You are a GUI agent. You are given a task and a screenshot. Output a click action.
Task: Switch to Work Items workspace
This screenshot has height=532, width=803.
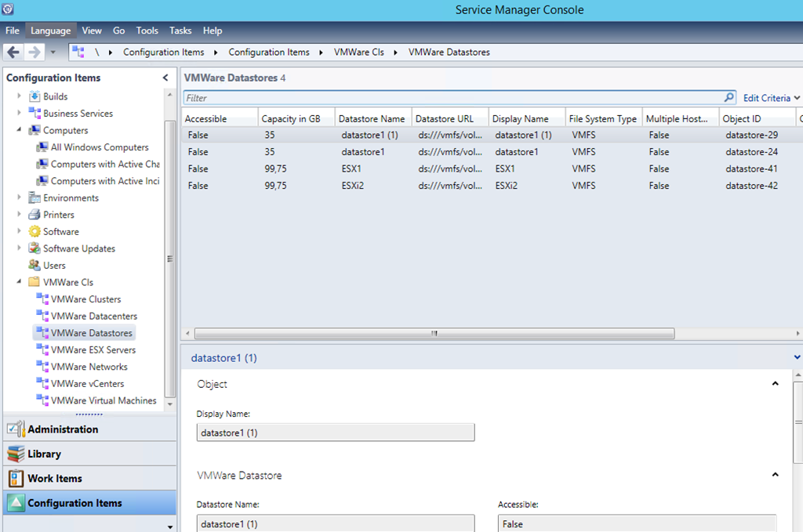click(54, 479)
